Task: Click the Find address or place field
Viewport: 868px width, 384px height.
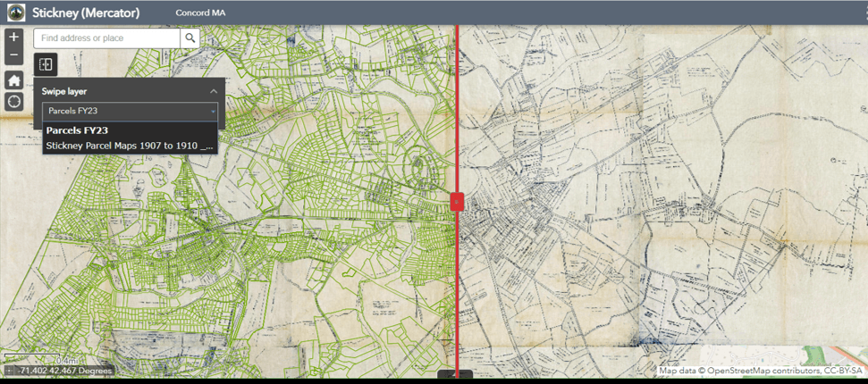Action: point(106,38)
